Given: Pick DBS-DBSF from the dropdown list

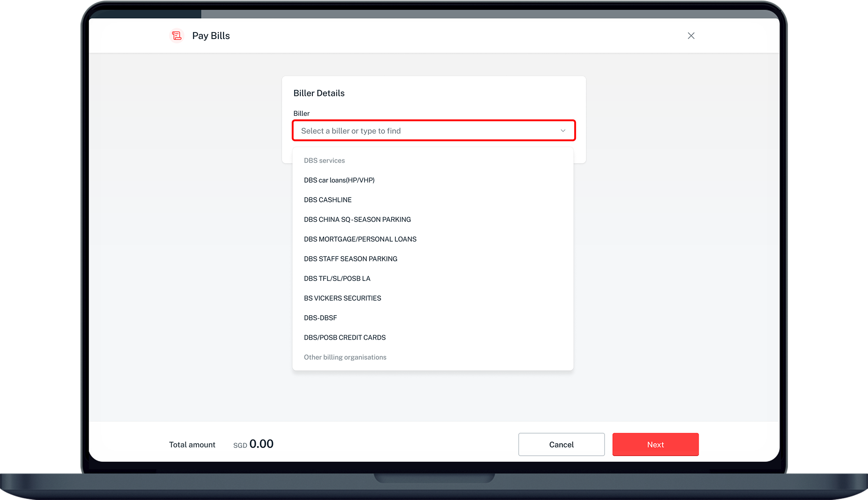Looking at the screenshot, I should click(x=320, y=318).
